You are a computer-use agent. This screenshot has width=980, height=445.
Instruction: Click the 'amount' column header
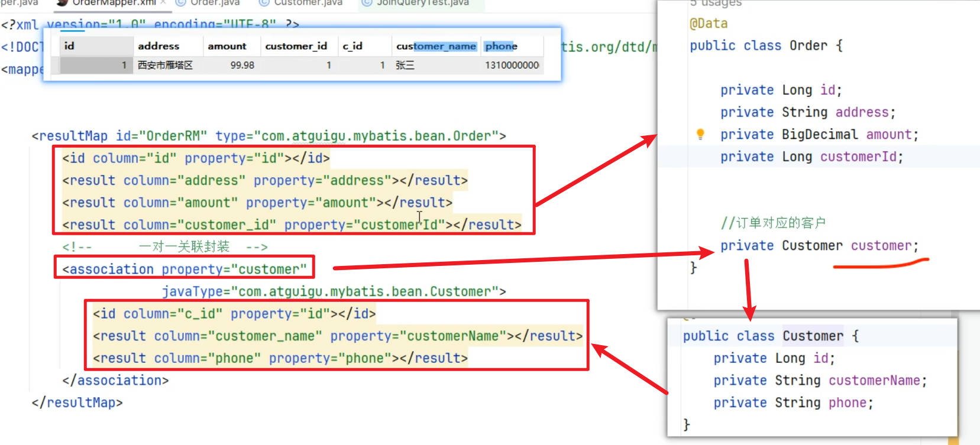coord(227,46)
